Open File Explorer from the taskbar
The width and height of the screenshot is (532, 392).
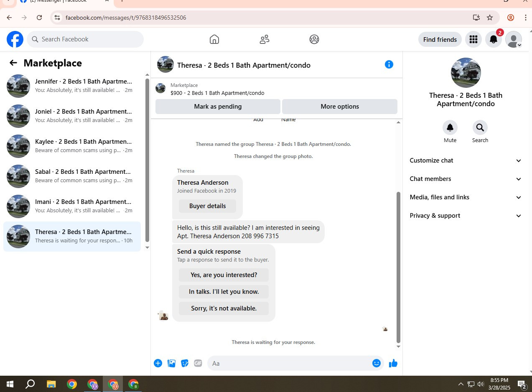point(51,384)
